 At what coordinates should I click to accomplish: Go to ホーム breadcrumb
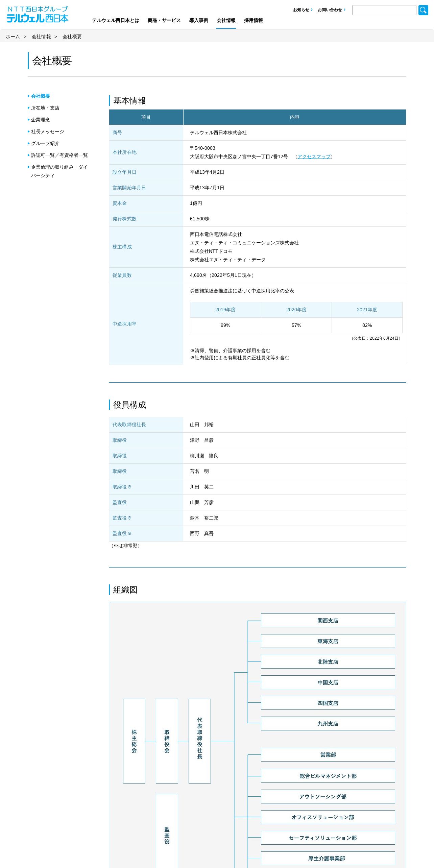pyautogui.click(x=13, y=37)
